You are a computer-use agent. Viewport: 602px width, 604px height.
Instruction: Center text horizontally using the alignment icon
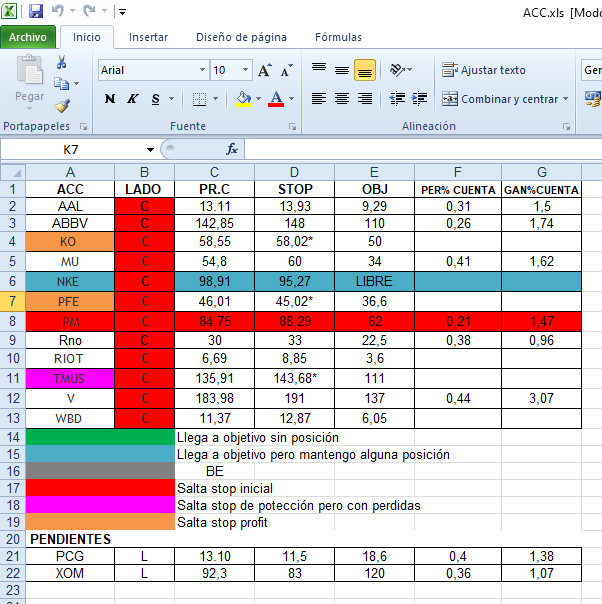pyautogui.click(x=342, y=99)
